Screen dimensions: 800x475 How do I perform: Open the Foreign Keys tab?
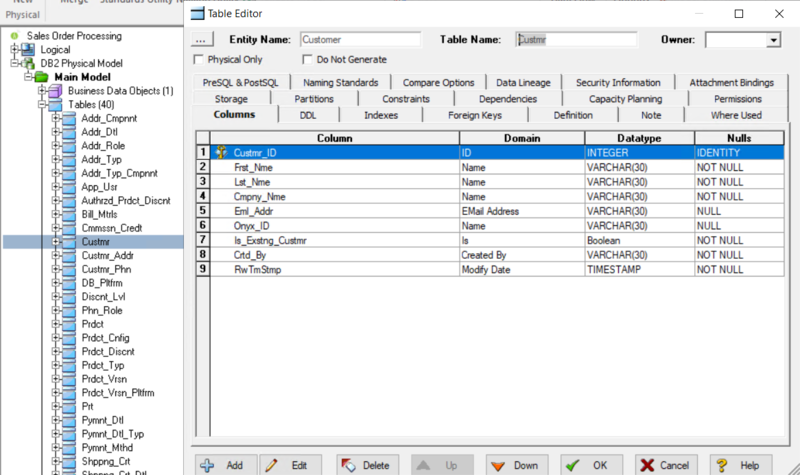pyautogui.click(x=475, y=115)
